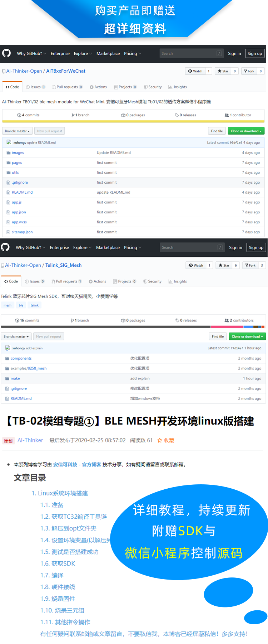Image resolution: width=268 pixels, height=644 pixels.
Task: Open 'Clone or download' on Telink_SIG_Mesh
Action: [x=247, y=336]
